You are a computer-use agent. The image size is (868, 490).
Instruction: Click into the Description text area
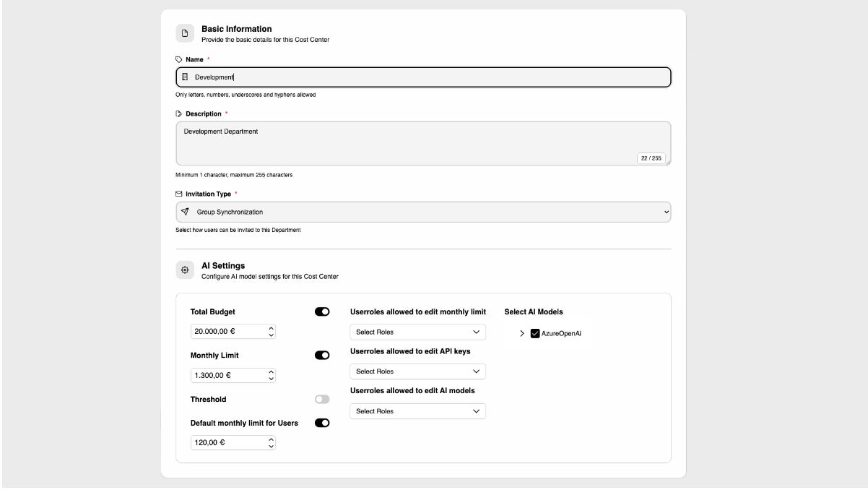click(x=423, y=143)
